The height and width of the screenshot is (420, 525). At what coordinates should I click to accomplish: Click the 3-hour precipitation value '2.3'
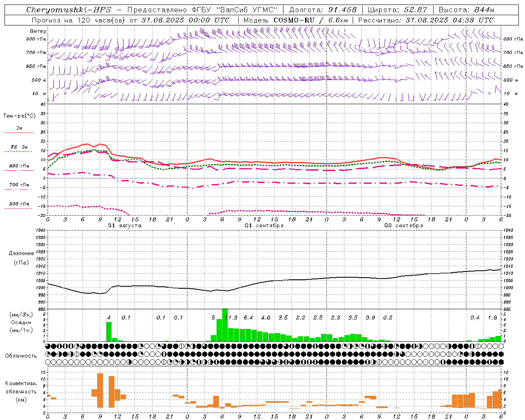[336, 318]
